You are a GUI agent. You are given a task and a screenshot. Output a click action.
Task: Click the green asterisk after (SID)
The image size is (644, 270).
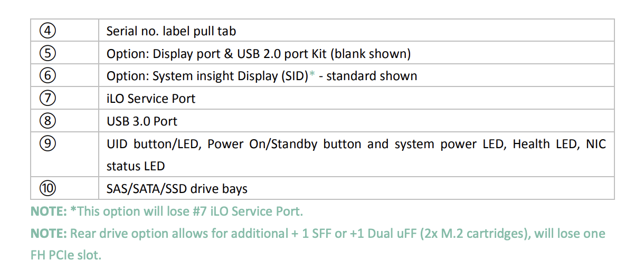(311, 75)
